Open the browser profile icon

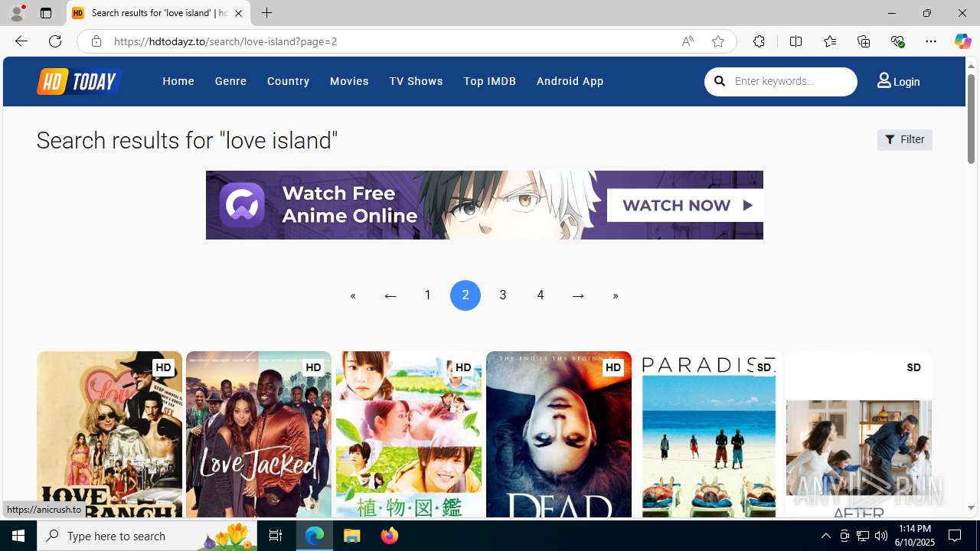coord(17,13)
